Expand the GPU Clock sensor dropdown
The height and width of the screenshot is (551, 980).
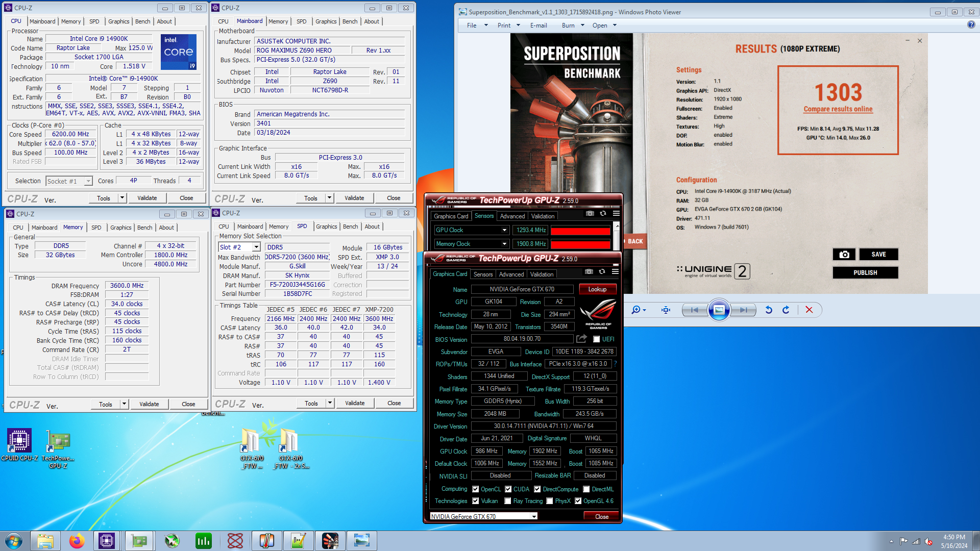point(504,230)
